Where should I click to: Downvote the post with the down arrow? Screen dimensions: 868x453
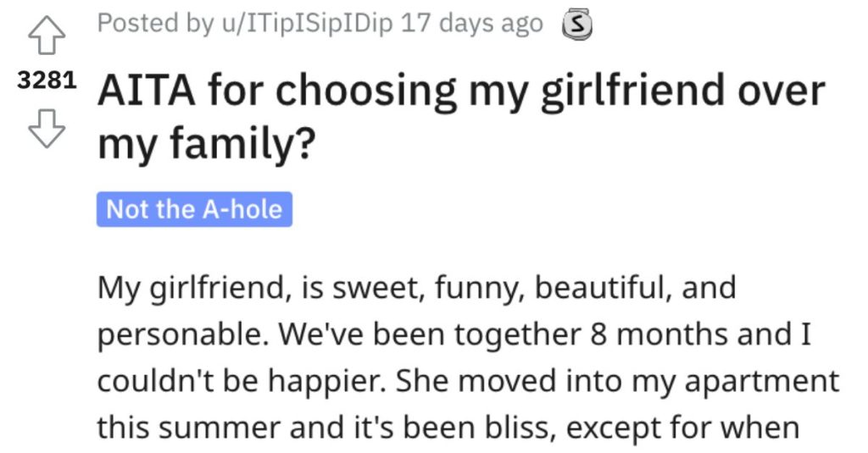[x=47, y=129]
